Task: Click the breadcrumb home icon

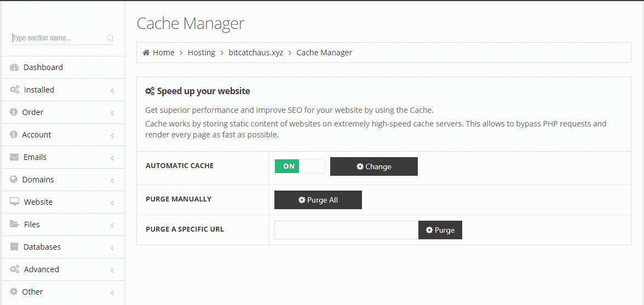Action: (x=146, y=53)
